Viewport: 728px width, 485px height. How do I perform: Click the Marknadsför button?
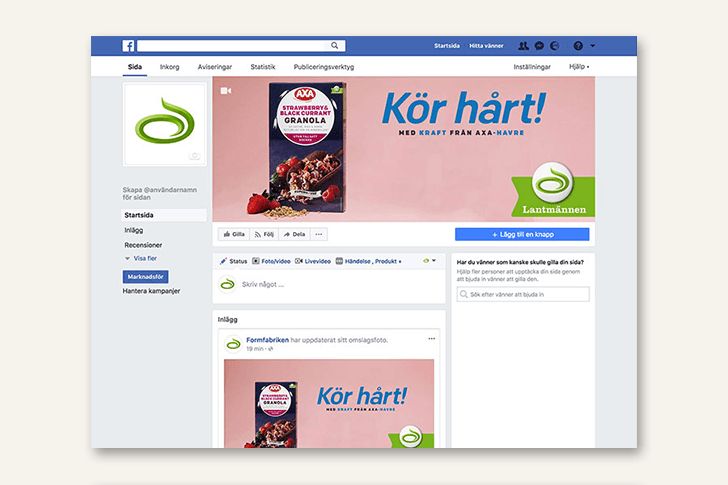pyautogui.click(x=145, y=277)
